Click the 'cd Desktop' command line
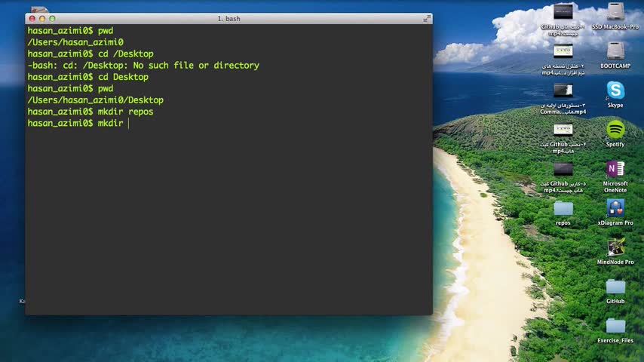The height and width of the screenshot is (362, 644). [88, 77]
